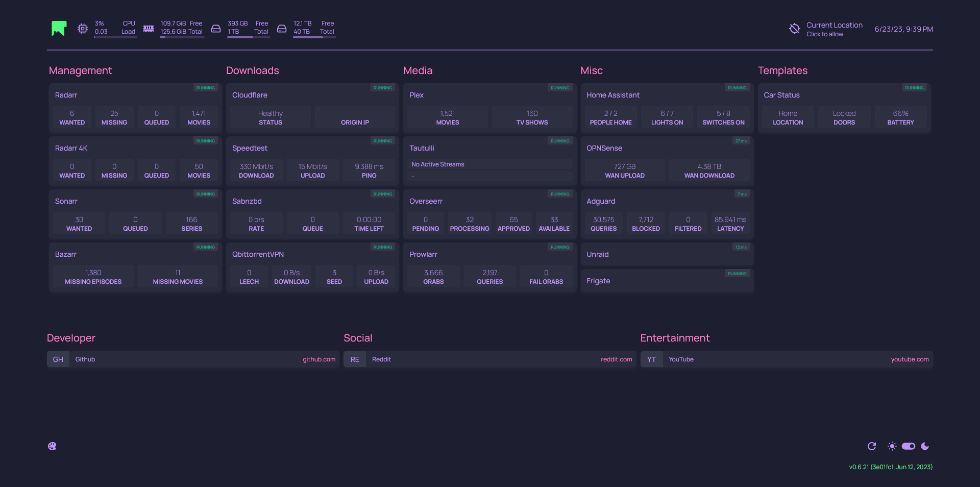Enable light mode via the sun icon
Screen dimensions: 980x487
click(892, 446)
